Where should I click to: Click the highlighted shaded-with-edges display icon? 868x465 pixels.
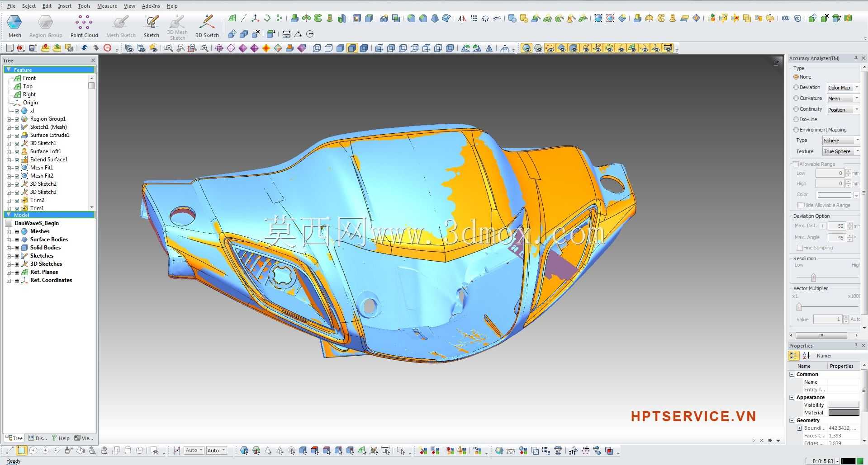coord(352,48)
